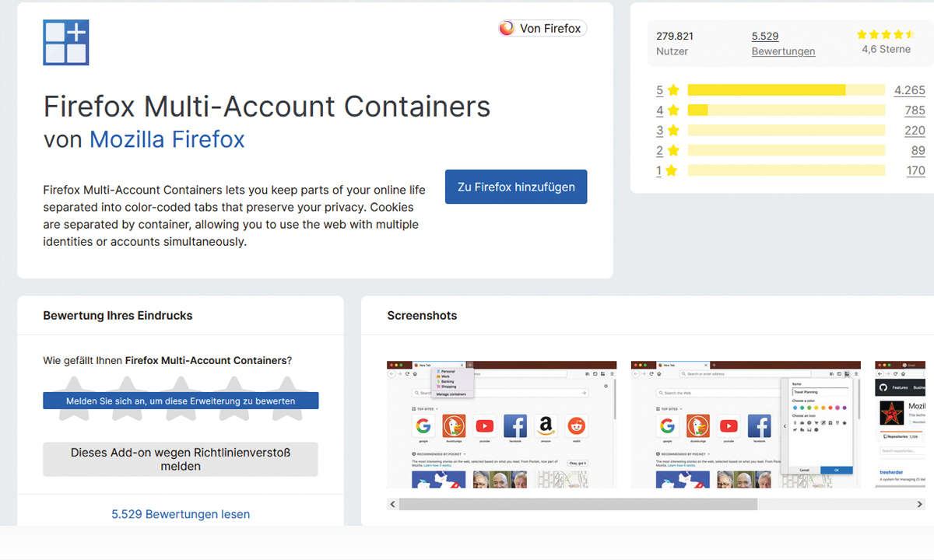The image size is (934, 560).
Task: Click the Firefox logo in the Von Firefox badge
Action: [x=507, y=28]
